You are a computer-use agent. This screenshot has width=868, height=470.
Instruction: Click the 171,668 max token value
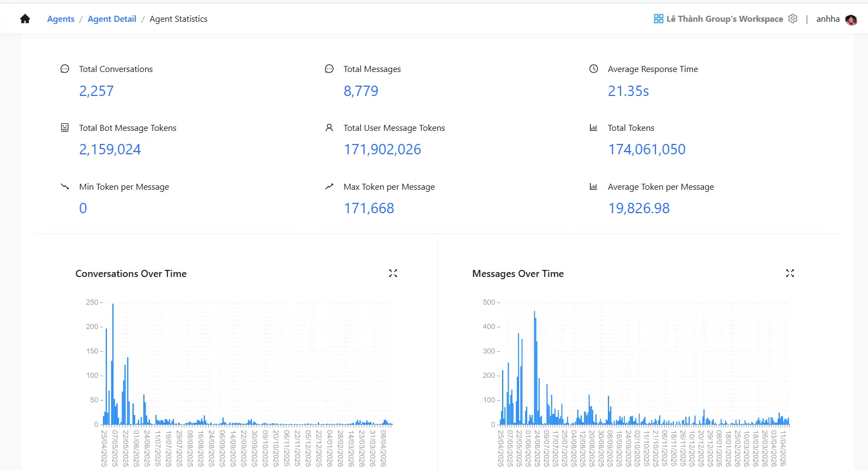(x=369, y=208)
